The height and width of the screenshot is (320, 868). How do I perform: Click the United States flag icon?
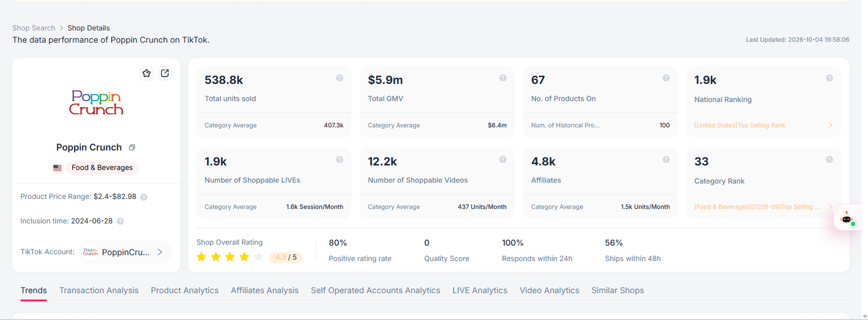(x=58, y=168)
